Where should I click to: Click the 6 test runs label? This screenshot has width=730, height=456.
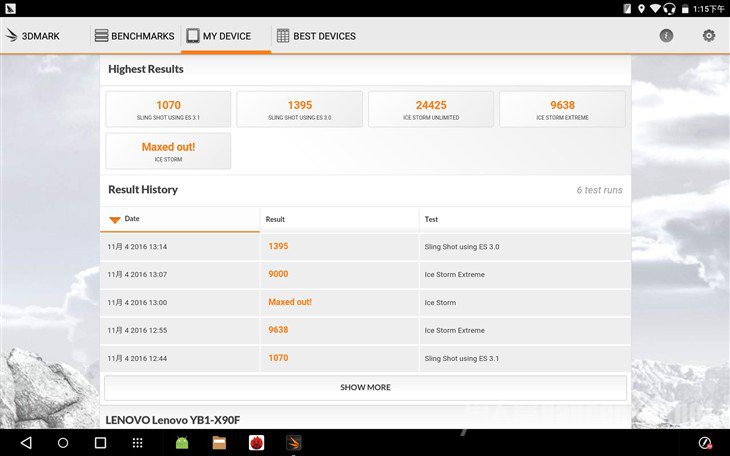tap(599, 190)
